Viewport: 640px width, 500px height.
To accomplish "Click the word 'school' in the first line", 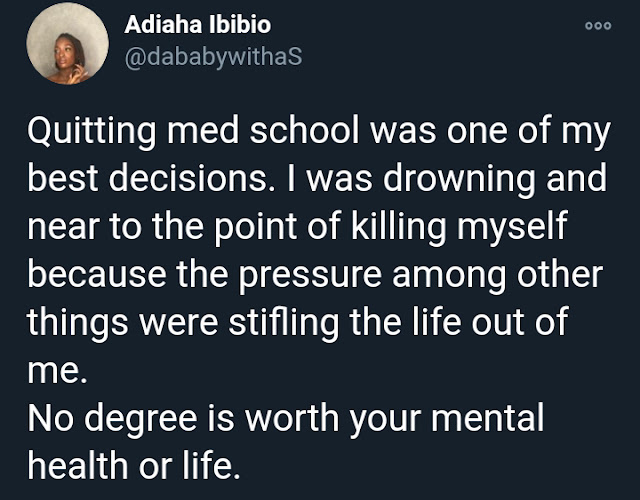I will coord(304,131).
